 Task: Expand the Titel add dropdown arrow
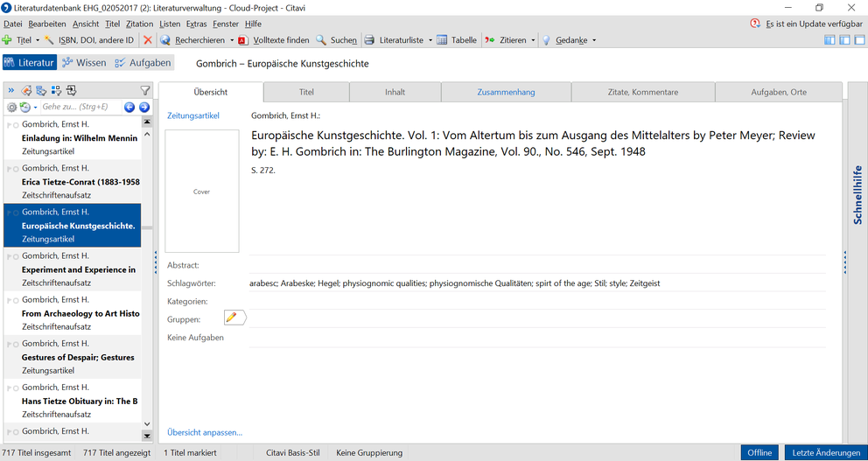point(38,40)
